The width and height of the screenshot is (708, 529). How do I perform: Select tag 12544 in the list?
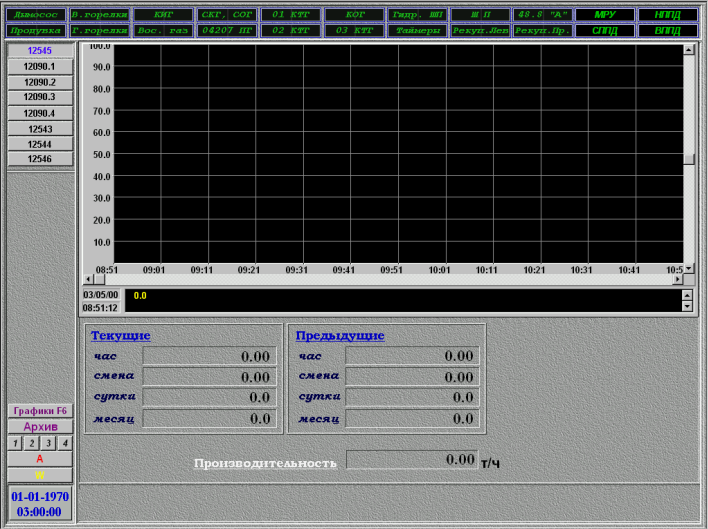tap(40, 144)
